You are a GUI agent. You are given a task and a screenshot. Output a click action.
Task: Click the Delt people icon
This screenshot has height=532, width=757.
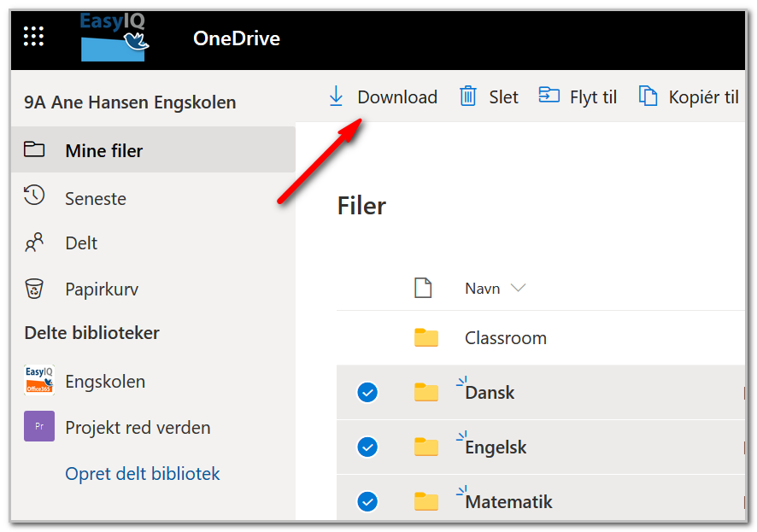pyautogui.click(x=34, y=243)
